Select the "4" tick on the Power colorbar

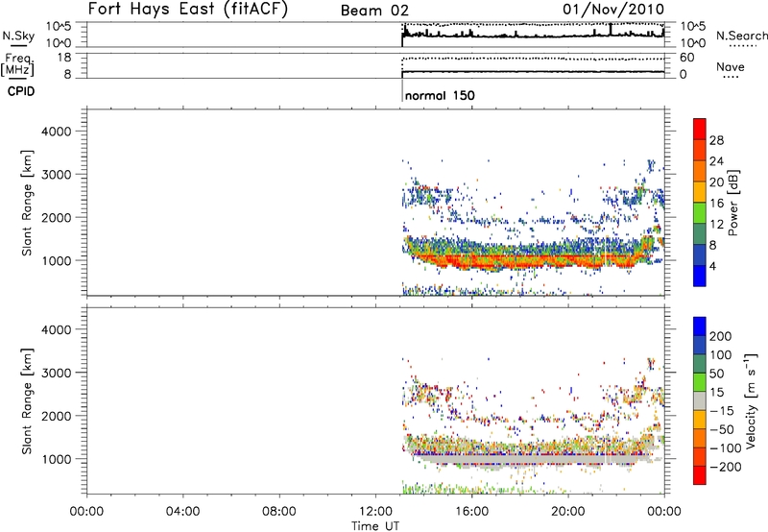coord(712,266)
